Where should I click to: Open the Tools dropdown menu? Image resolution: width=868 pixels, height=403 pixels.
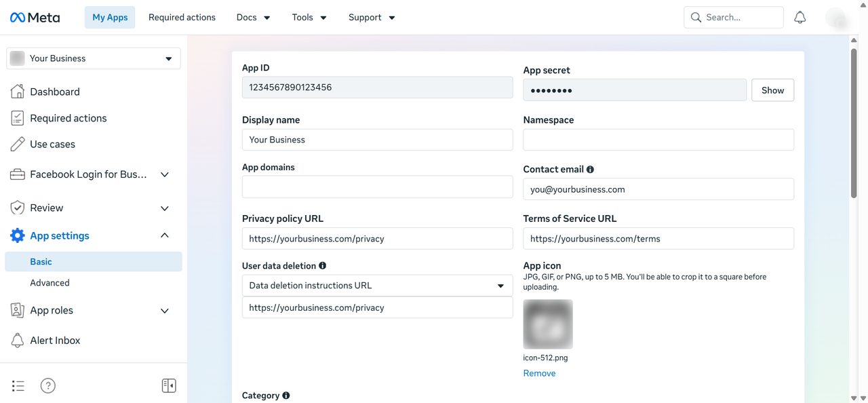click(309, 18)
